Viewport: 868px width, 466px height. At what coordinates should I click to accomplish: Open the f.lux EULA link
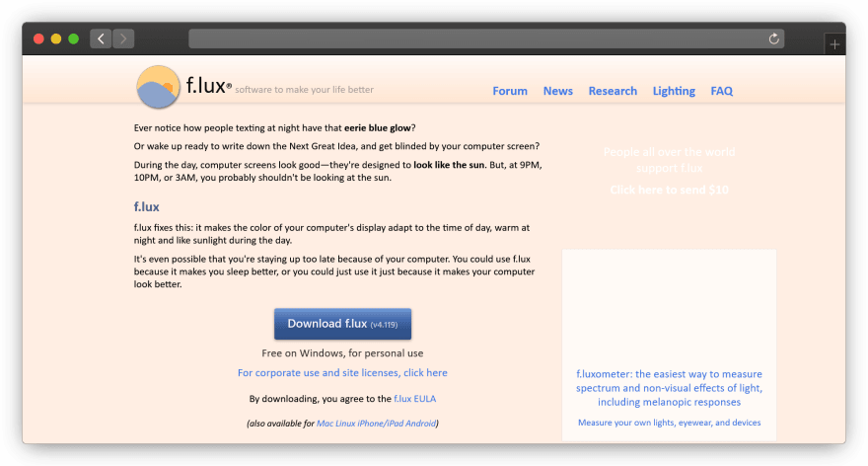[x=414, y=399]
